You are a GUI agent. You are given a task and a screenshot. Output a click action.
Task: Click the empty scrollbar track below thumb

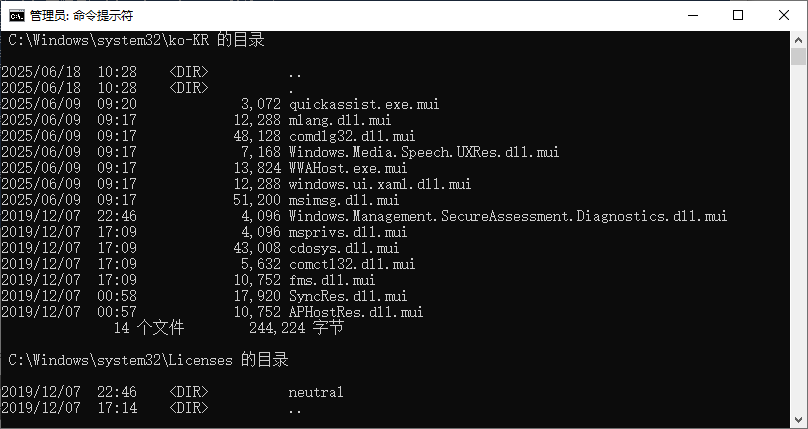tap(798, 250)
